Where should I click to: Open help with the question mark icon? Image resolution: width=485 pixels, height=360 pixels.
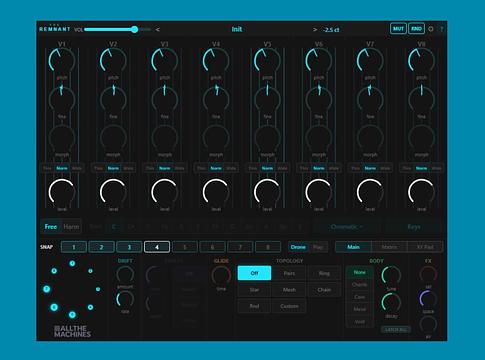442,29
